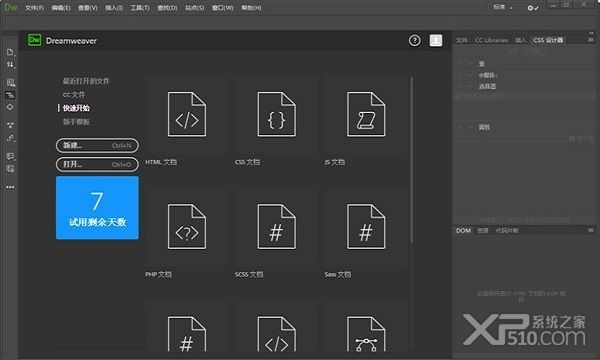This screenshot has height=360, width=600.
Task: Open Live View Options in left toolbar
Action: [x=10, y=82]
